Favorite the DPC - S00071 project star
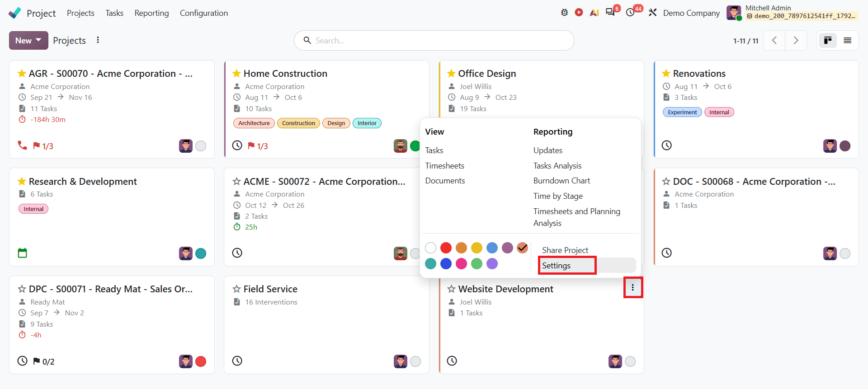Screen dimensions: 868x389 (x=22, y=289)
